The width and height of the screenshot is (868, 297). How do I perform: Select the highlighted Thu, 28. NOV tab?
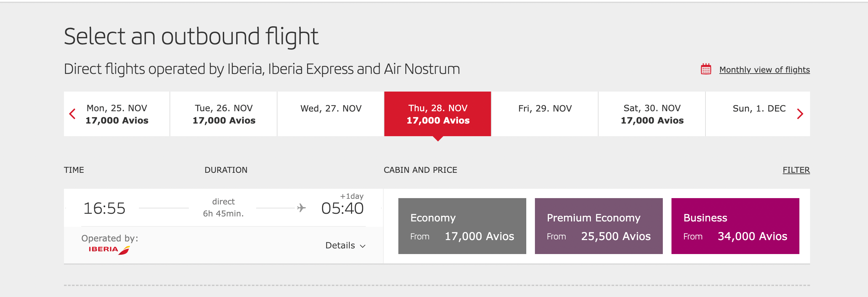pyautogui.click(x=438, y=114)
